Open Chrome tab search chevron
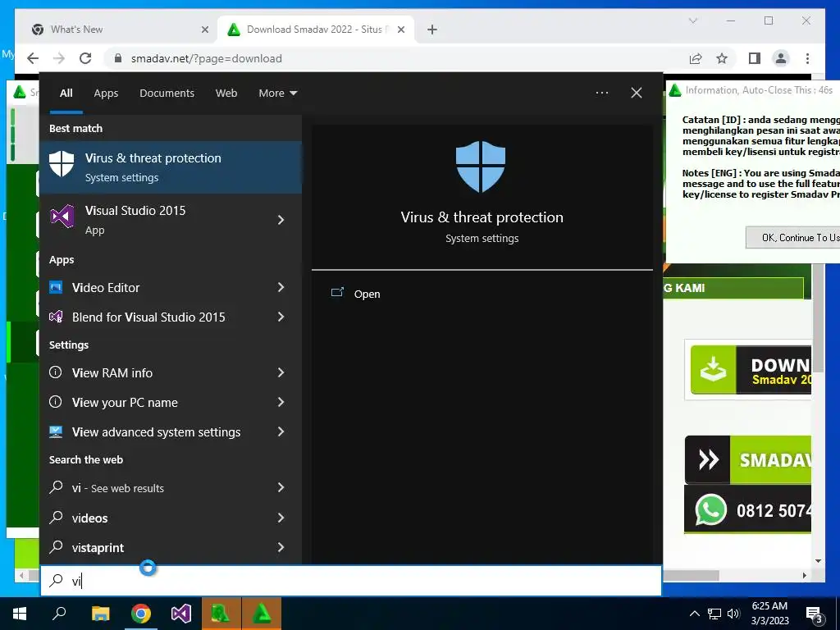This screenshot has width=840, height=630. (x=693, y=21)
